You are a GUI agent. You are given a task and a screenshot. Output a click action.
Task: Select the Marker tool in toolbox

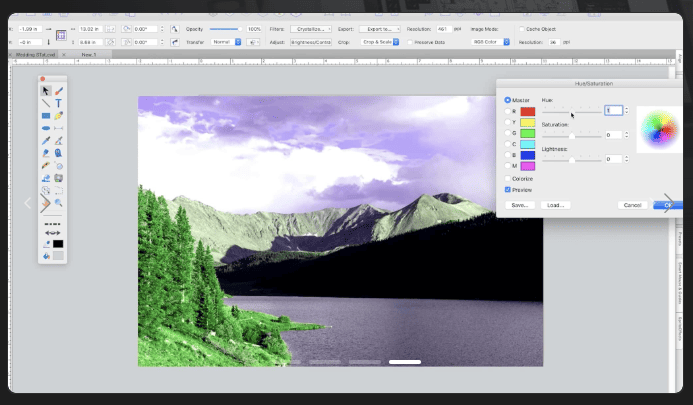pos(46,153)
